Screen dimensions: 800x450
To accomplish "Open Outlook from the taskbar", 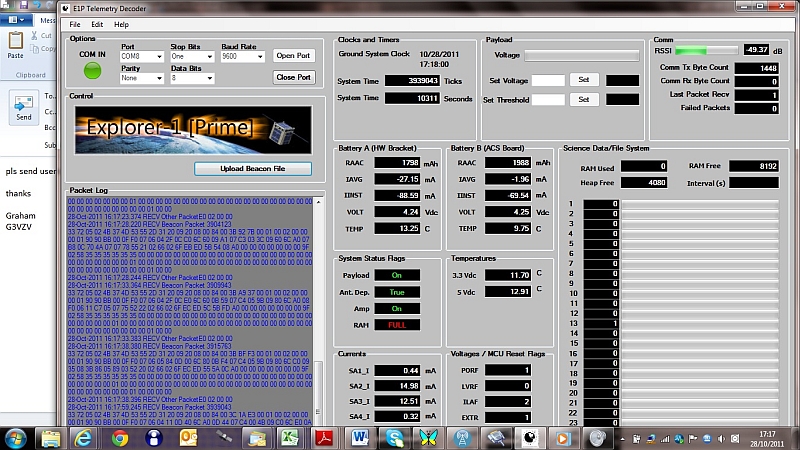I will pyautogui.click(x=188, y=438).
